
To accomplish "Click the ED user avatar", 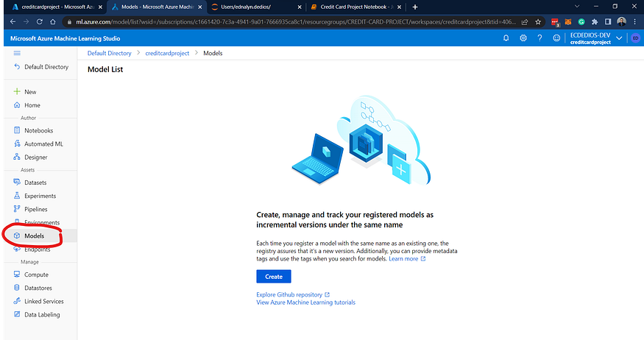I will 635,38.
